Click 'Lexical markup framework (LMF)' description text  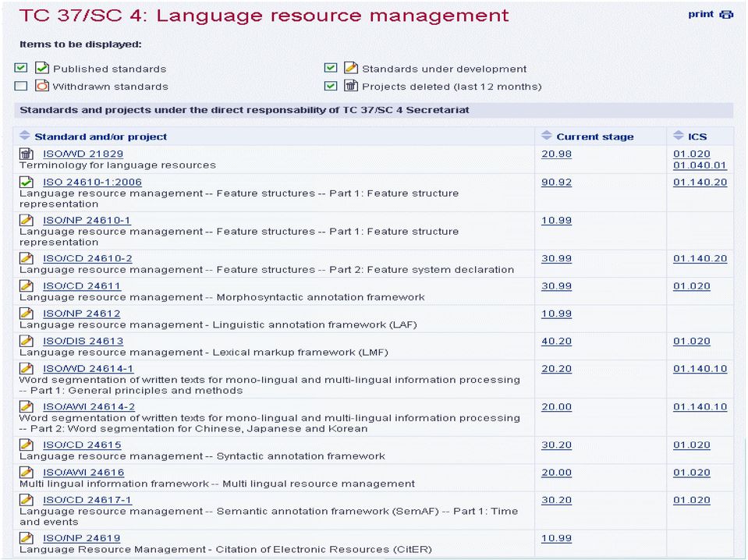coord(300,353)
